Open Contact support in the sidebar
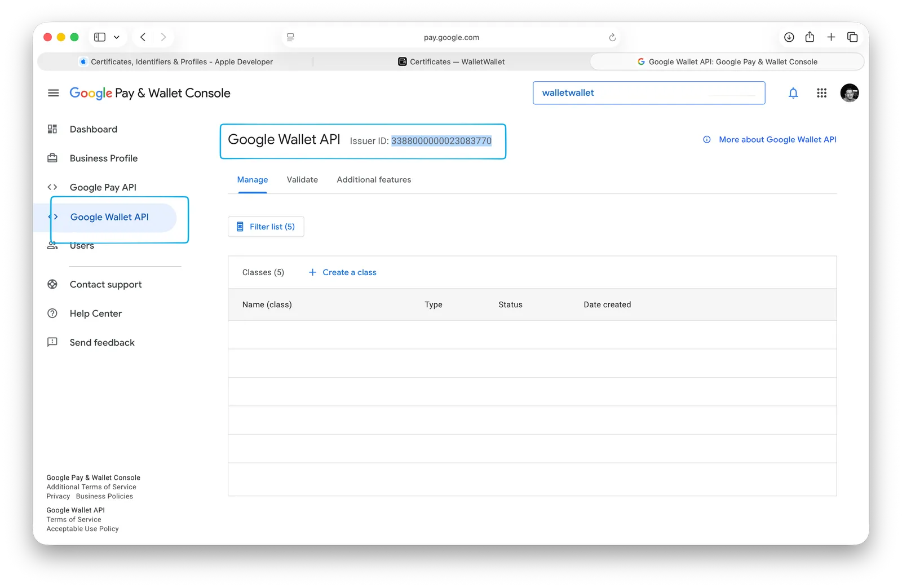902x588 pixels. 106,285
